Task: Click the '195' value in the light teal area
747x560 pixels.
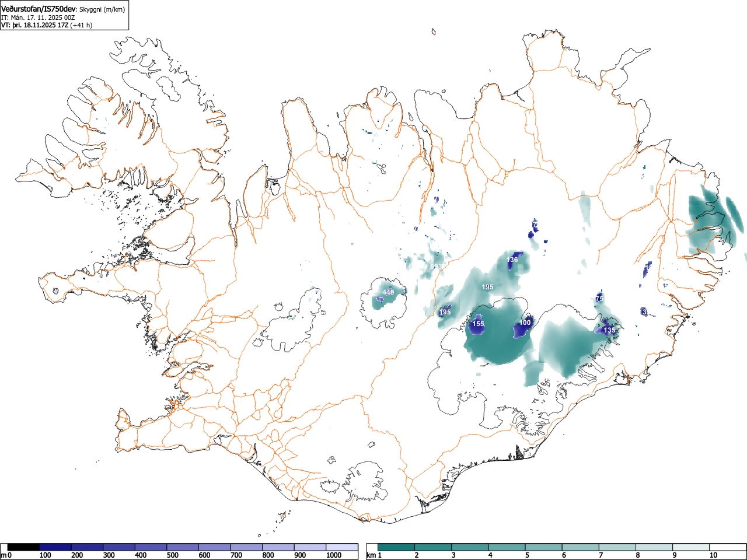Action: (x=488, y=287)
